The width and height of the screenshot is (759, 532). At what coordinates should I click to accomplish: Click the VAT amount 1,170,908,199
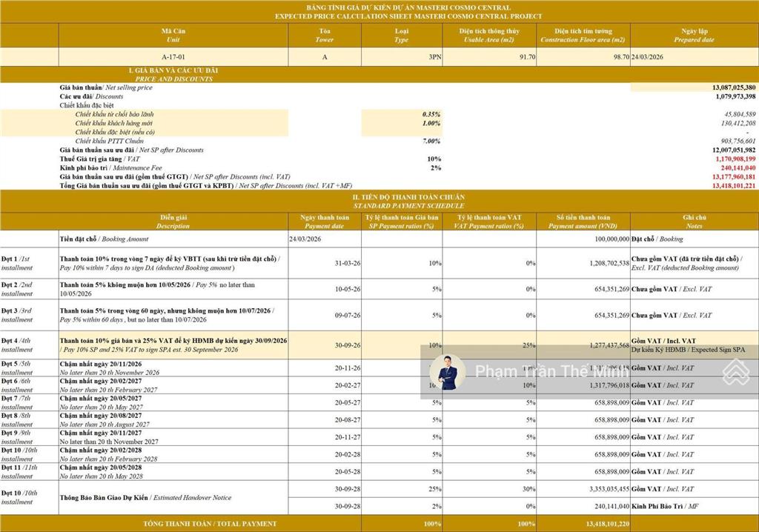(x=735, y=159)
